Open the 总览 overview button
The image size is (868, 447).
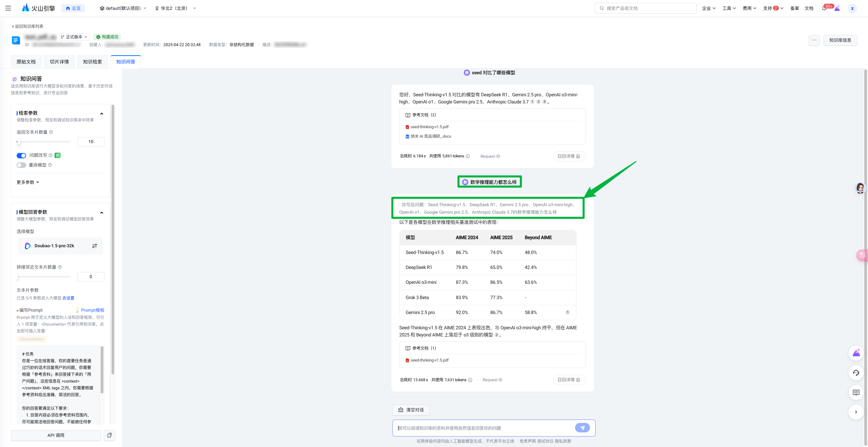(x=73, y=8)
